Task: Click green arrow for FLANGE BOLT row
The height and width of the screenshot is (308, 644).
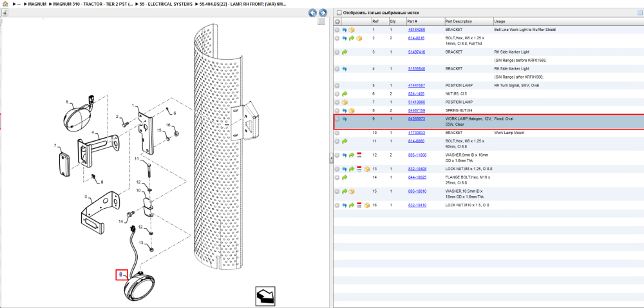Action: tap(345, 177)
